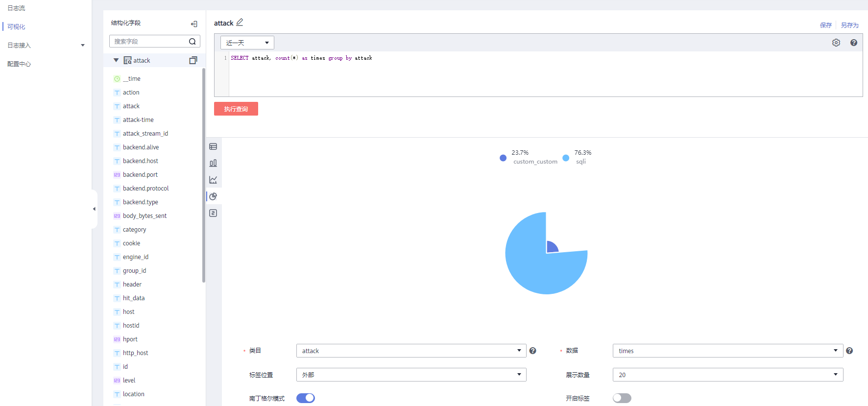Select the attack-time field

[138, 120]
